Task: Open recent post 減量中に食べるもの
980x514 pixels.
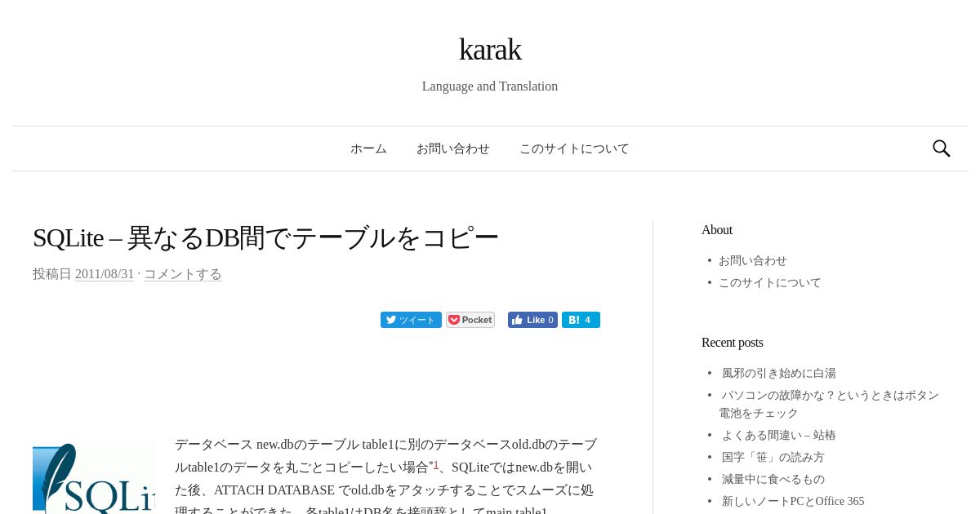Action: [x=773, y=480]
